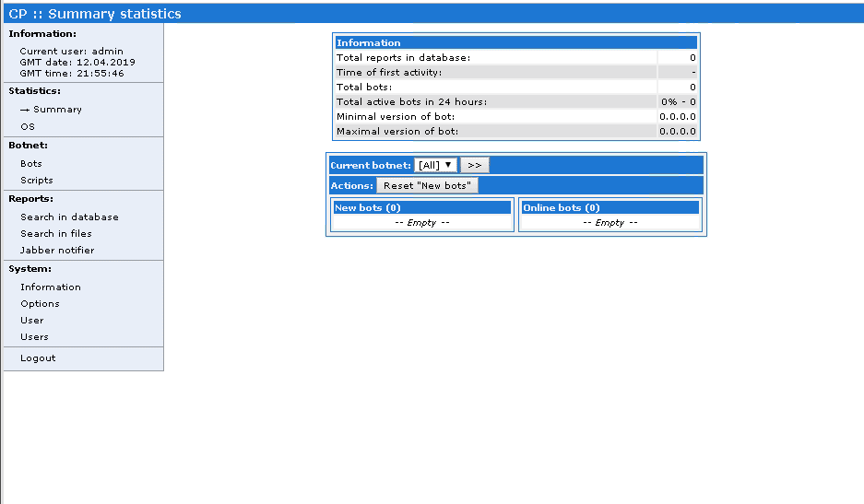Open the OS statistics page
The width and height of the screenshot is (864, 504).
coord(28,127)
